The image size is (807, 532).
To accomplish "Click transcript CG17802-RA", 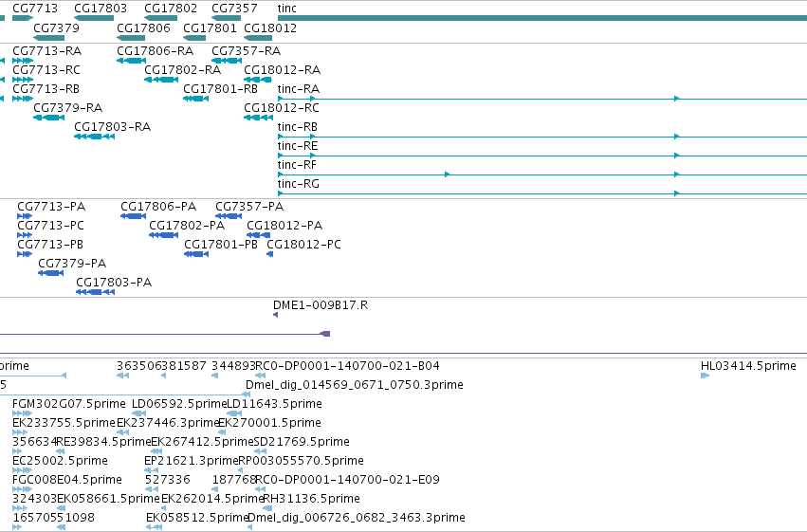I will 182,70.
